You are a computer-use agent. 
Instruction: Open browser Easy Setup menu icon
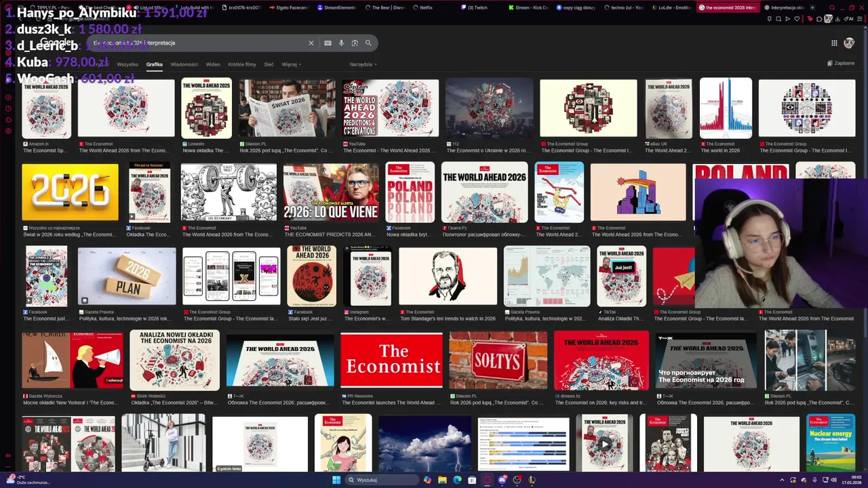(859, 19)
